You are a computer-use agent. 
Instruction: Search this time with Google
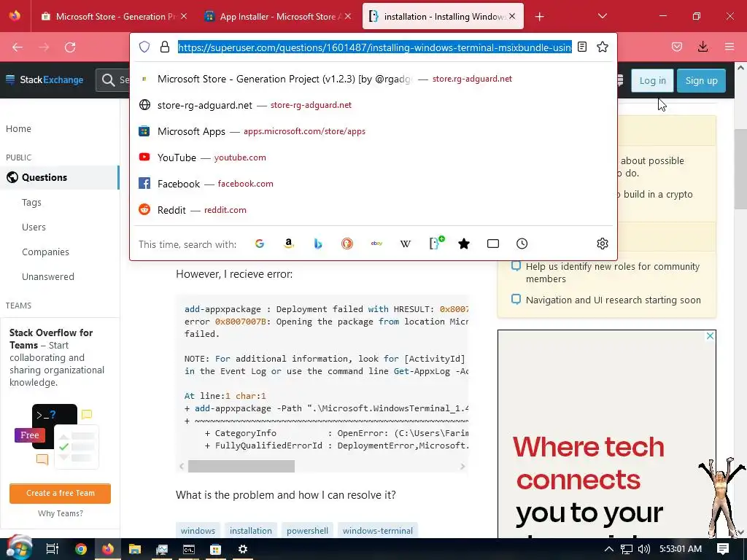260,244
